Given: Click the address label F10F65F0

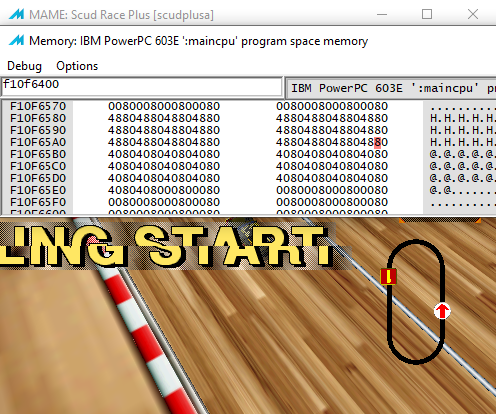Looking at the screenshot, I should pos(38,202).
